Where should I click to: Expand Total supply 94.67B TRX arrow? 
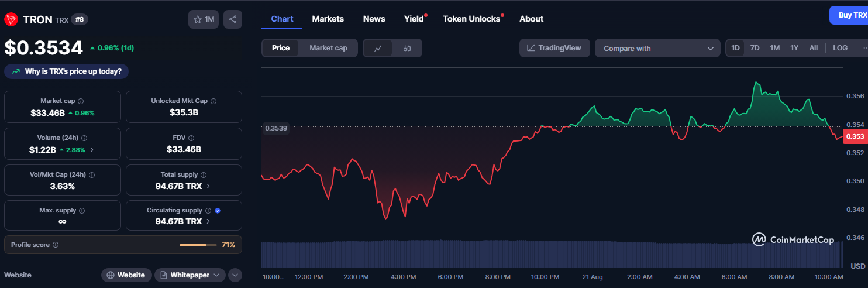(209, 186)
